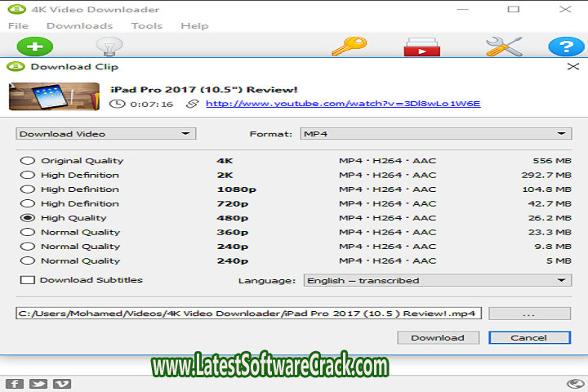Expand the Download Video type dropdown
This screenshot has height=392, width=588.
pos(105,134)
